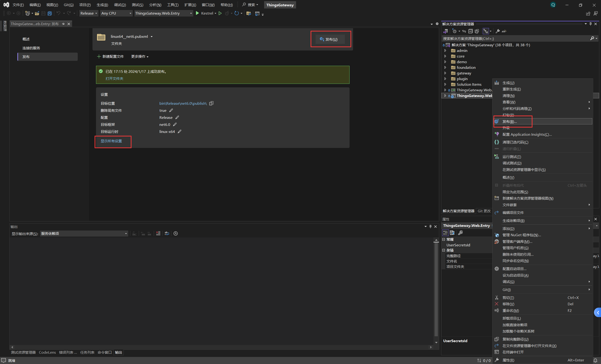Select 发布(B)... in the context menu
Image resolution: width=601 pixels, height=364 pixels.
[x=509, y=121]
